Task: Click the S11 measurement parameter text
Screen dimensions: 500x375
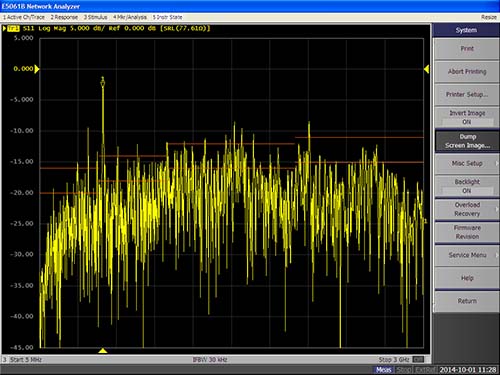Action: pyautogui.click(x=29, y=28)
